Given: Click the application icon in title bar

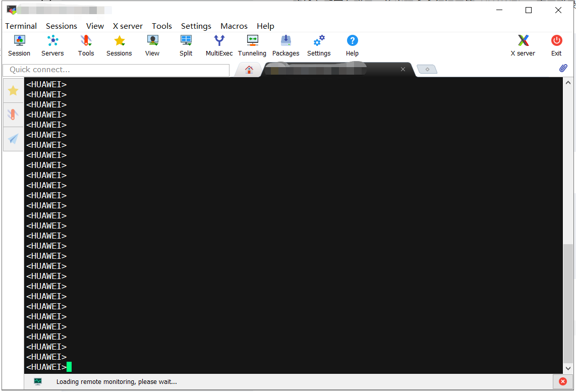Looking at the screenshot, I should pos(12,10).
